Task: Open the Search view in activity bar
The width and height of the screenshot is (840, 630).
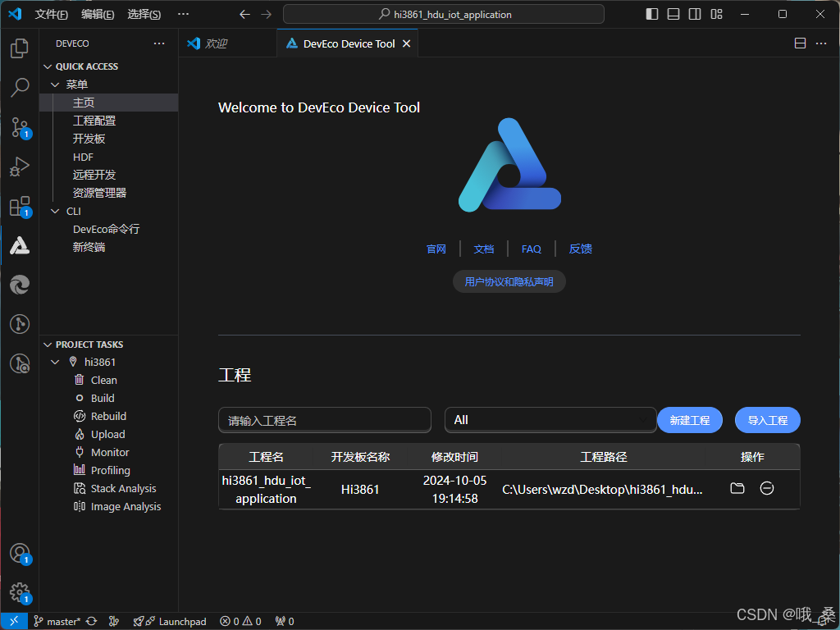Action: pos(20,87)
